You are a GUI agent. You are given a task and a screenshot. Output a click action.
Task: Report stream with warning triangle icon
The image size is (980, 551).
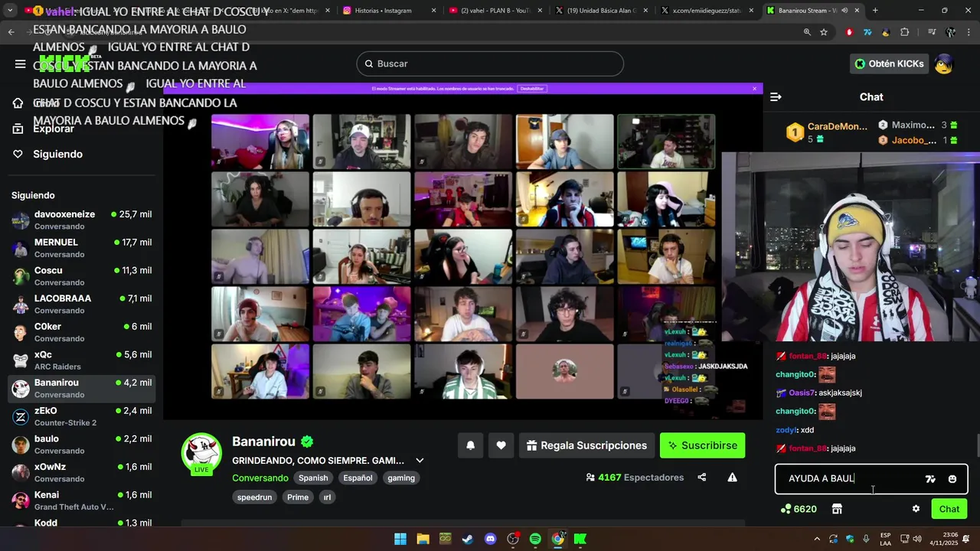pos(732,478)
